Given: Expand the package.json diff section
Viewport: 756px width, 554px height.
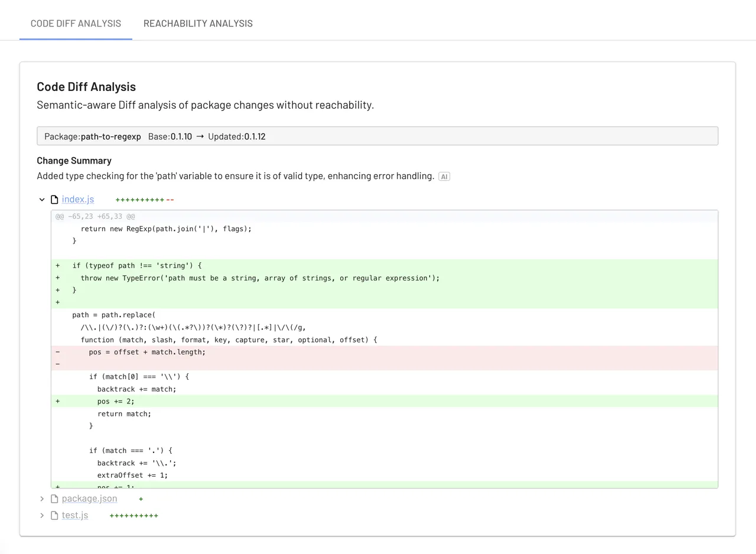Looking at the screenshot, I should (42, 499).
